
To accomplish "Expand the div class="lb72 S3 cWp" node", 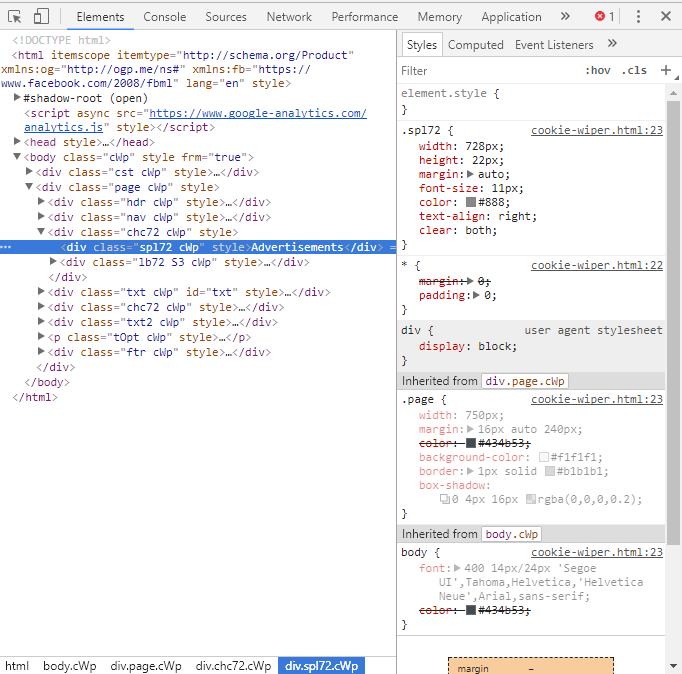I will click(53, 261).
